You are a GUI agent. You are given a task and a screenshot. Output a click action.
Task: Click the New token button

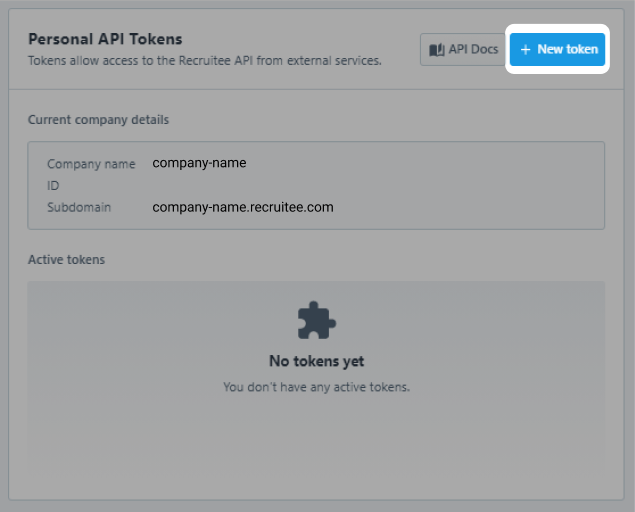(x=558, y=49)
